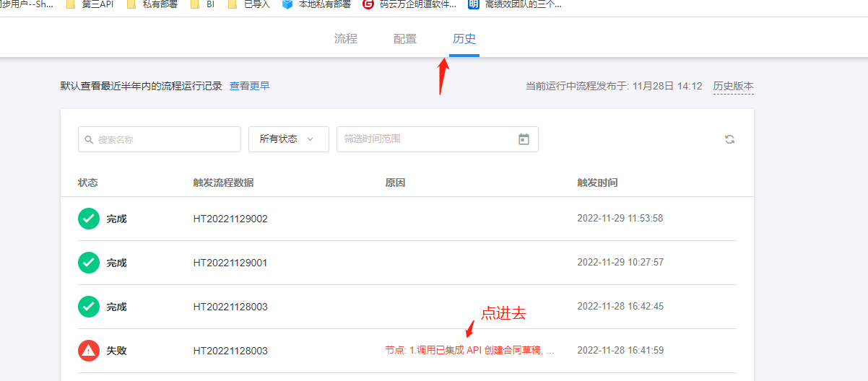The width and height of the screenshot is (868, 381).
Task: Switch to the 流程 tab
Action: click(x=346, y=39)
